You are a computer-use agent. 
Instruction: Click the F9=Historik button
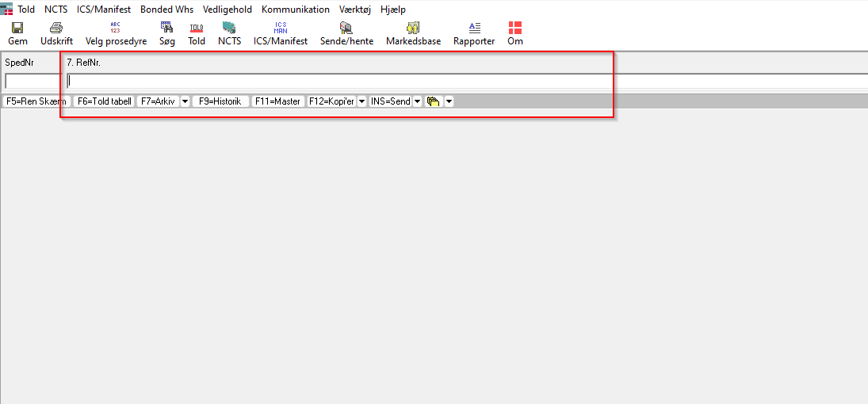[x=220, y=101]
